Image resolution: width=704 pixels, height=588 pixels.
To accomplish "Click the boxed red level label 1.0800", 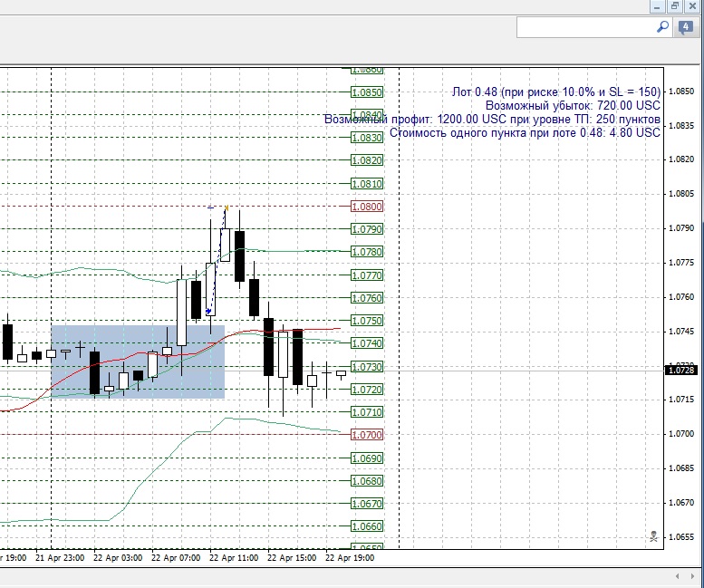I will tap(367, 207).
